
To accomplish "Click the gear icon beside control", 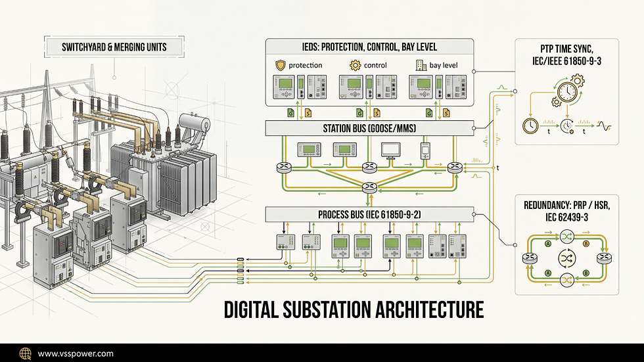I will point(355,65).
